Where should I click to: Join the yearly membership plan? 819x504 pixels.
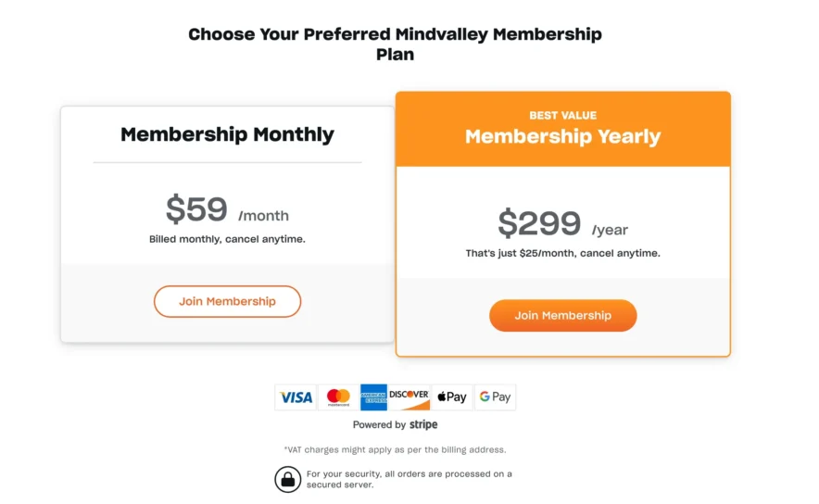click(562, 315)
